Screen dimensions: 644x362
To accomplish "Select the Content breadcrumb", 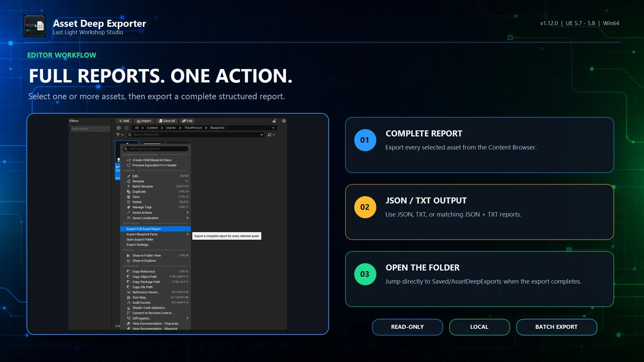I will 152,128.
